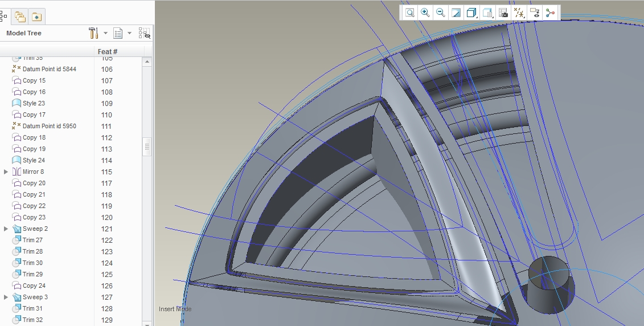Toggle the Annotation Display icon
Viewport: 644px width, 326px height.
(535, 13)
